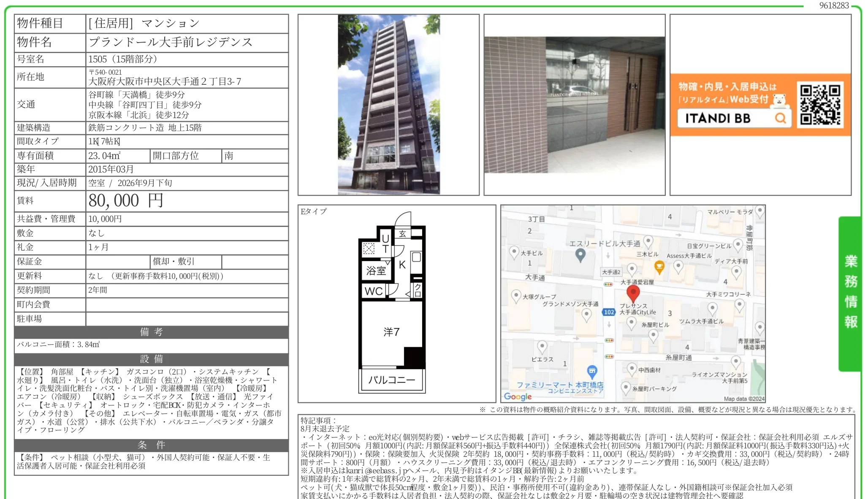Select the 設備 section header bar
868x499 pixels.
pos(152,359)
